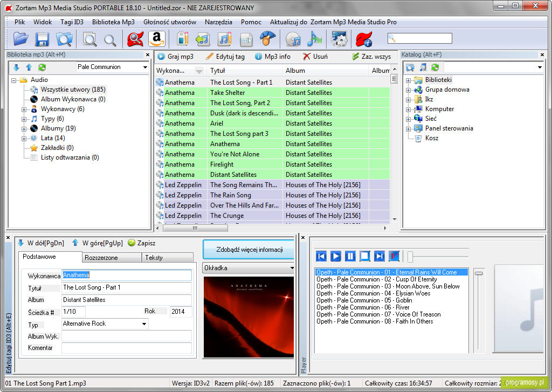Expand the Biblioteki node in Katalog

(x=409, y=80)
